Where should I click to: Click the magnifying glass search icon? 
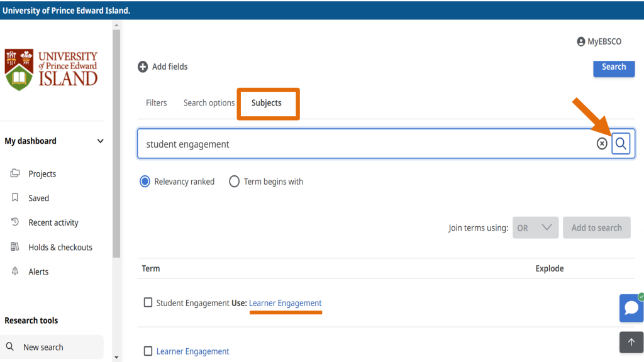coord(621,143)
